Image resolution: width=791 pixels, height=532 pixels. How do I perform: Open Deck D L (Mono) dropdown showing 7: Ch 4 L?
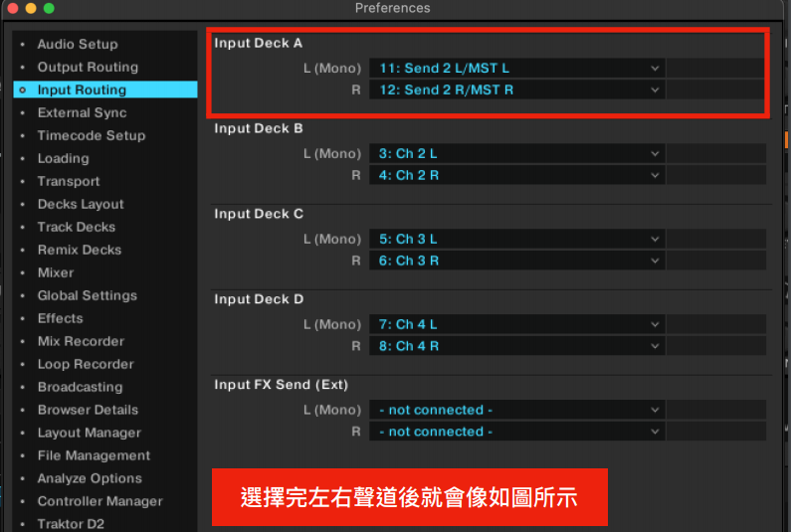[x=517, y=324]
